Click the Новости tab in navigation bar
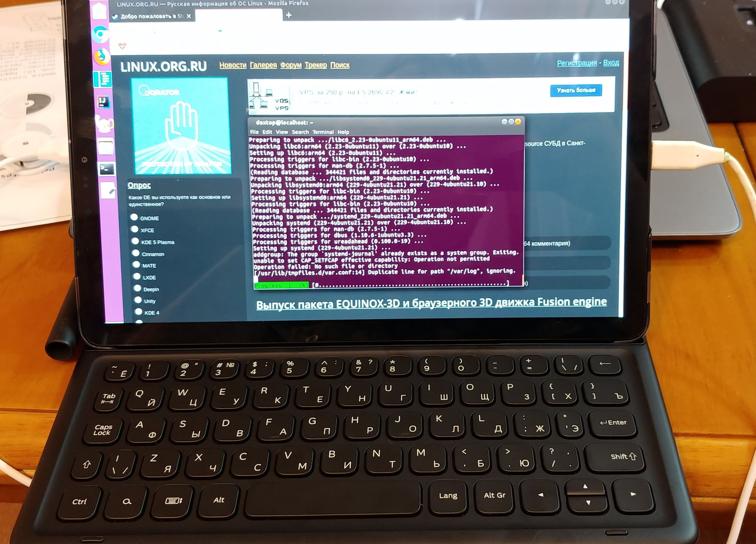756x544 pixels. (232, 65)
